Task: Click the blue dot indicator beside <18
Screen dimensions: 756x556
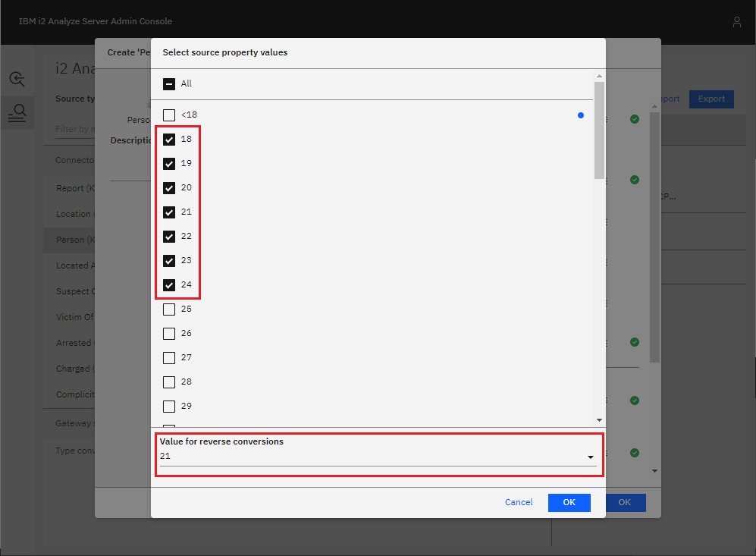Action: [580, 115]
